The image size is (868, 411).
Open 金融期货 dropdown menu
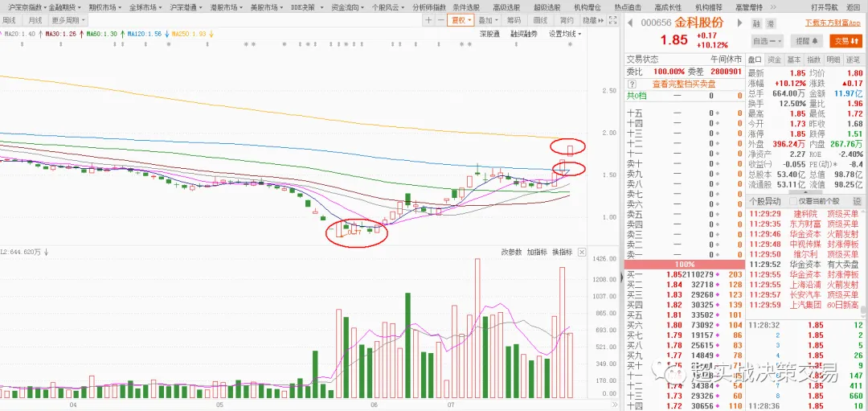pos(64,7)
